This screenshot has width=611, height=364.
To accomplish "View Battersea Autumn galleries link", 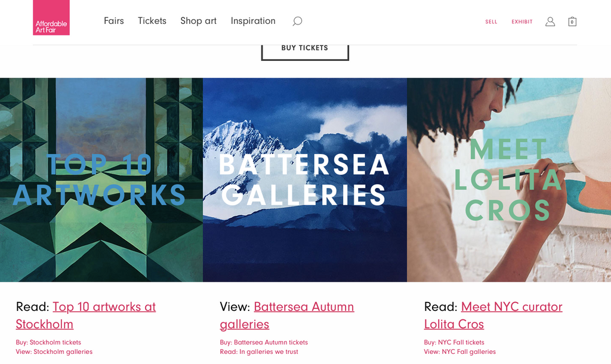I will 304,307.
